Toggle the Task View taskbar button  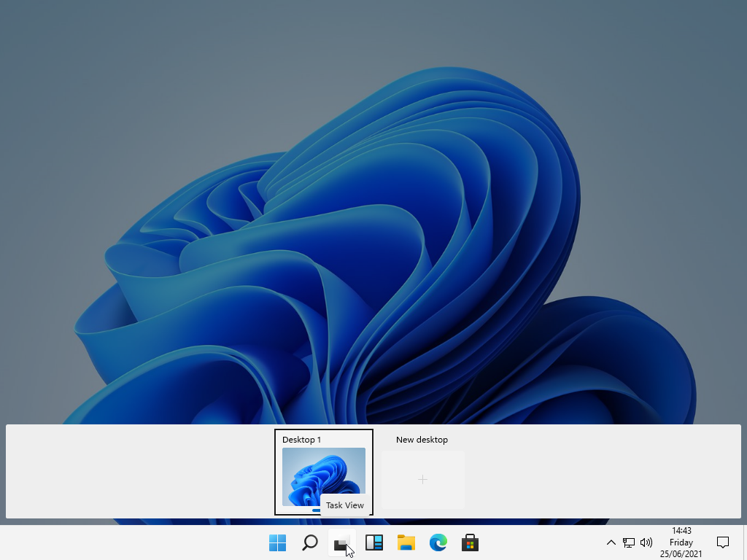click(x=341, y=542)
